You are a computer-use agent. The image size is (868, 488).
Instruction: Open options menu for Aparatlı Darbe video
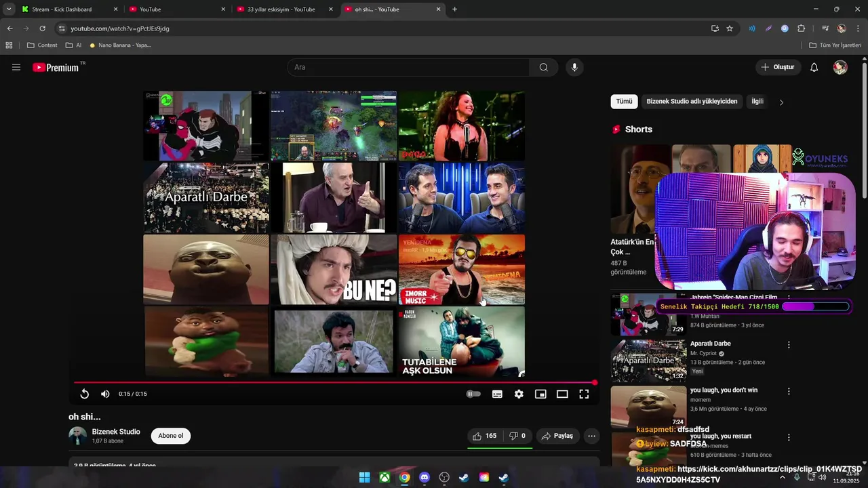click(x=789, y=345)
